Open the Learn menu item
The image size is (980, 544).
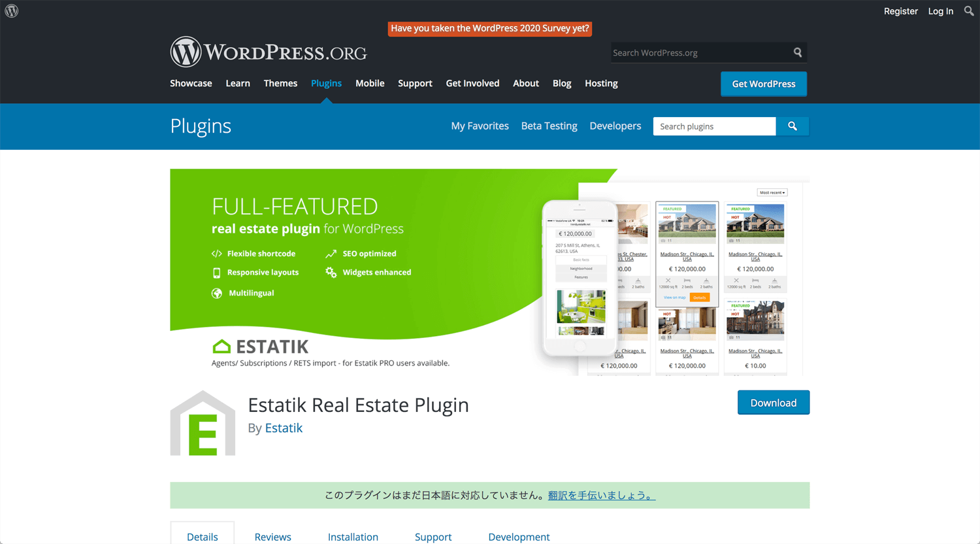(238, 84)
